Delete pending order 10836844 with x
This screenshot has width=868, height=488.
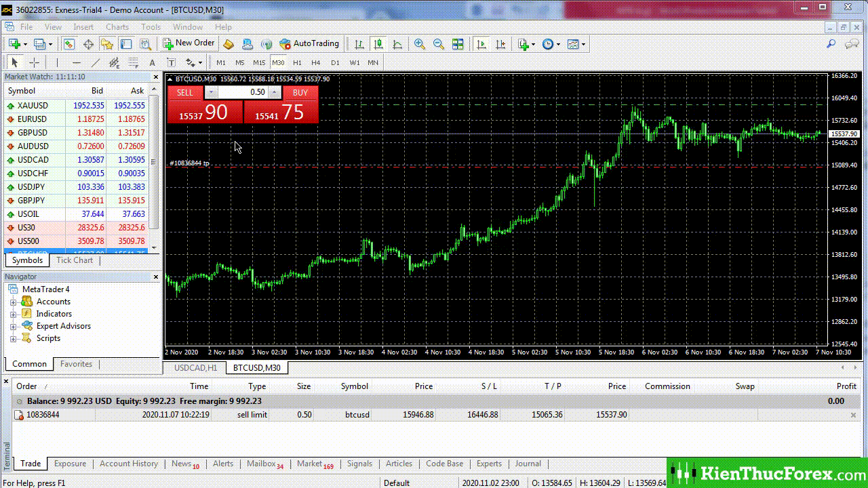coord(854,415)
